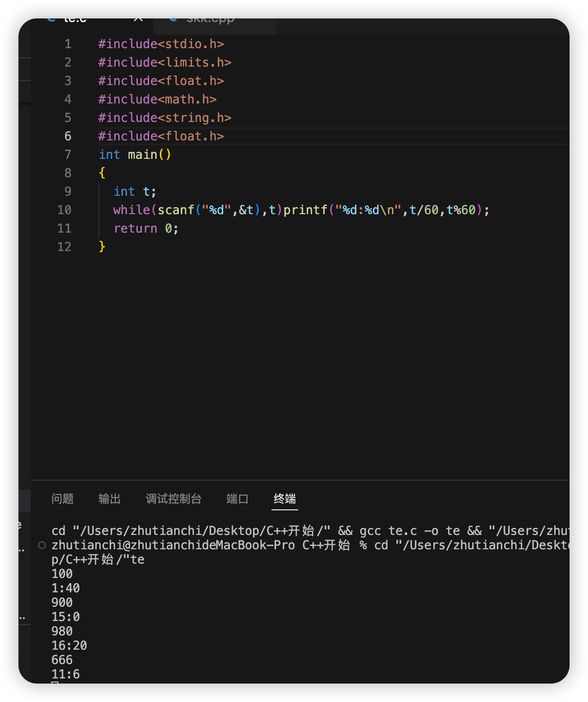Click the #include<stdio.h> line
This screenshot has height=702, width=588.
(161, 44)
